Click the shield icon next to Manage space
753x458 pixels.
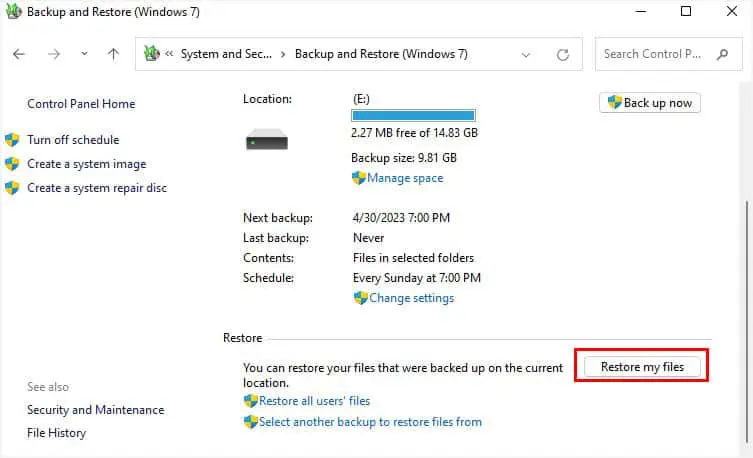(359, 178)
